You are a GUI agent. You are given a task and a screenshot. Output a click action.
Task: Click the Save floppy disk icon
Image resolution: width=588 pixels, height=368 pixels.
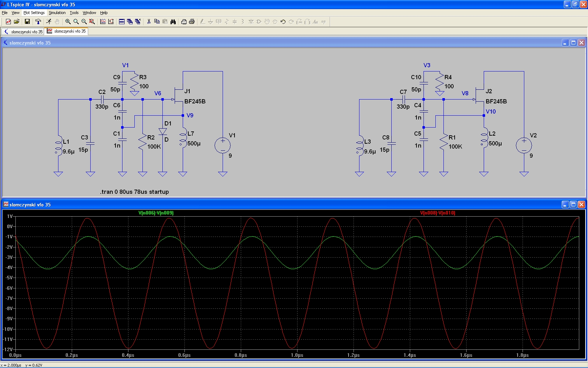[x=27, y=22]
